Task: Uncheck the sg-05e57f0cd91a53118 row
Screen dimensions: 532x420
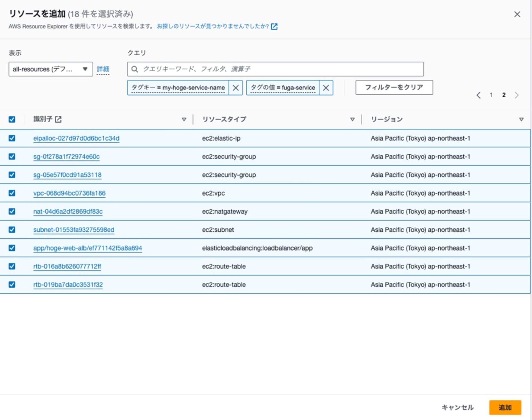Action: [x=12, y=175]
